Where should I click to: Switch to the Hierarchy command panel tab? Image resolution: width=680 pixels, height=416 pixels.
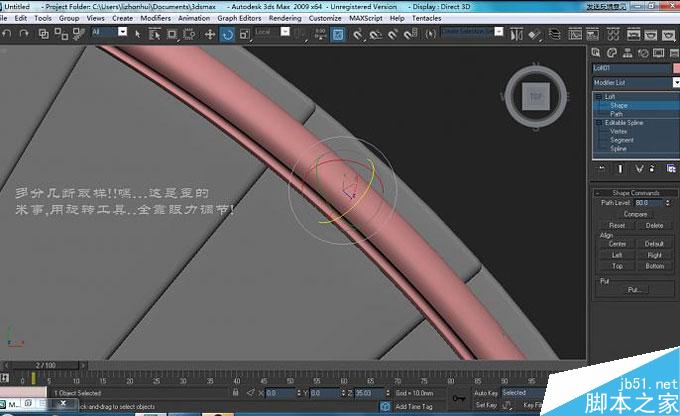(x=628, y=53)
